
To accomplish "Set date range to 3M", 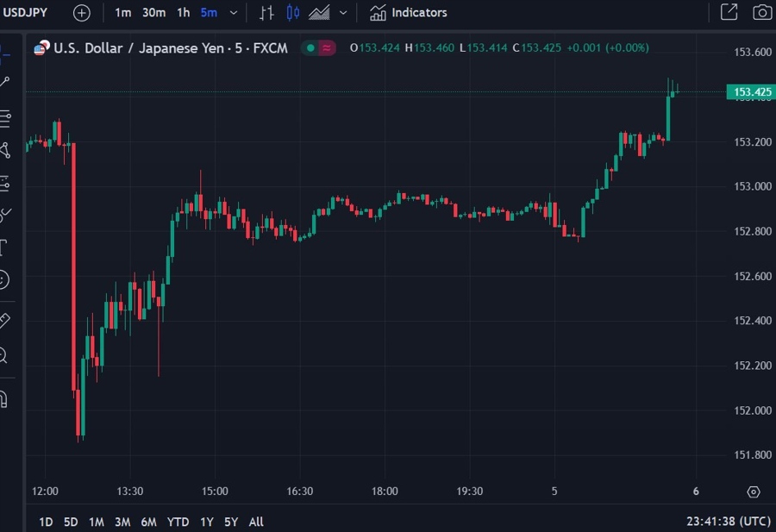I will click(122, 523).
